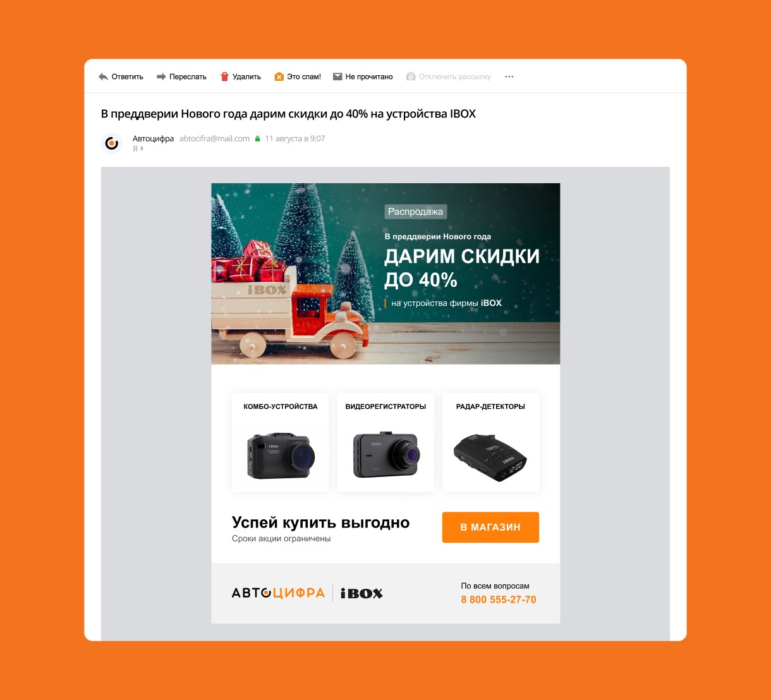Open the Радар-детекторы product card
The image size is (771, 700).
pos(490,442)
